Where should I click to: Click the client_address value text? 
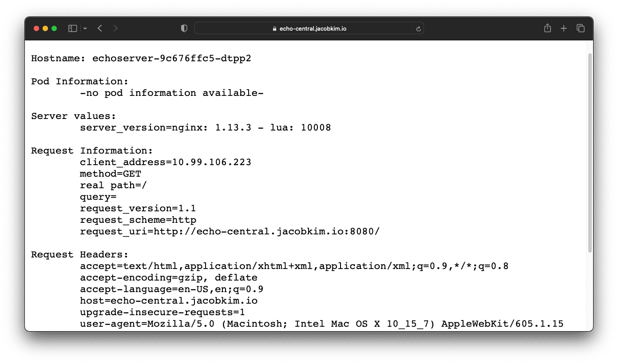[165, 162]
